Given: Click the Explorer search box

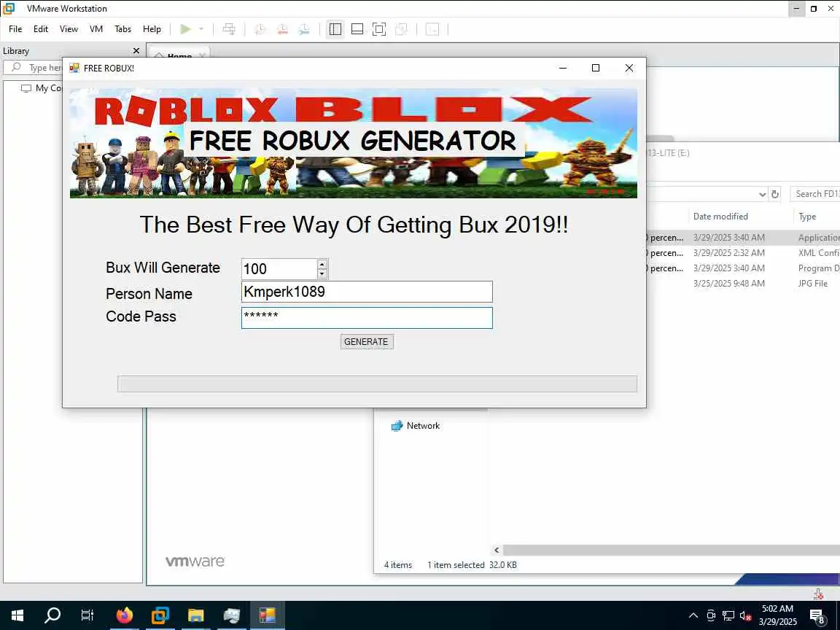Looking at the screenshot, I should [x=815, y=194].
